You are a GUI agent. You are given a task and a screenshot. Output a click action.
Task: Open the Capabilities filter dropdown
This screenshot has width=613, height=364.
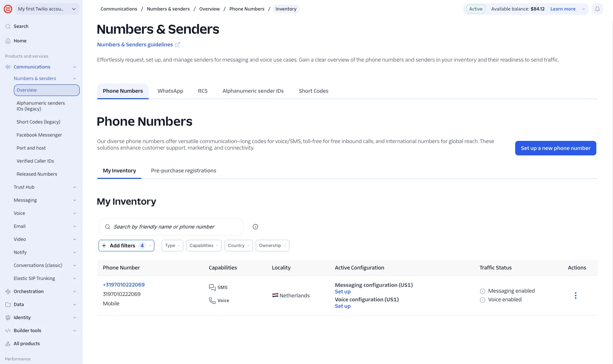click(x=204, y=246)
